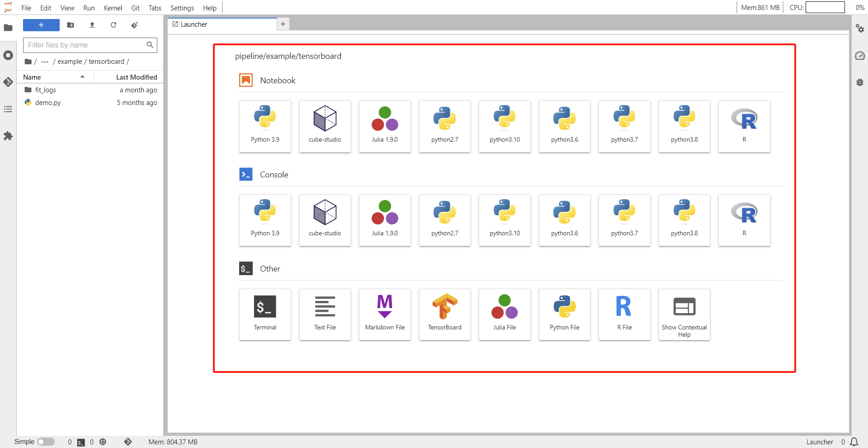
Task: Create new folder in file browser
Action: tap(71, 25)
